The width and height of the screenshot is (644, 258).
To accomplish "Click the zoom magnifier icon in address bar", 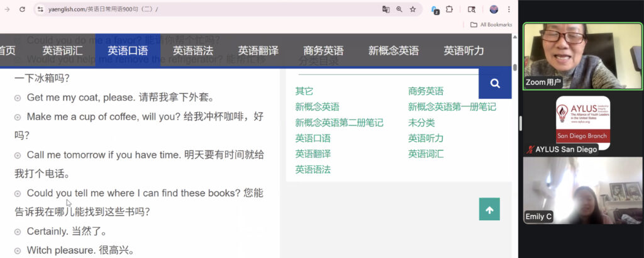I will click(399, 9).
